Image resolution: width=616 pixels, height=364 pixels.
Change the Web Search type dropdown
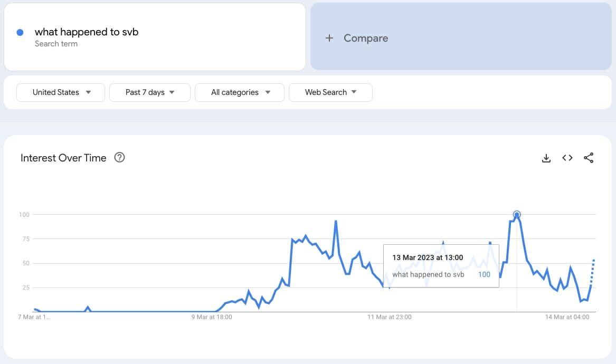point(330,92)
